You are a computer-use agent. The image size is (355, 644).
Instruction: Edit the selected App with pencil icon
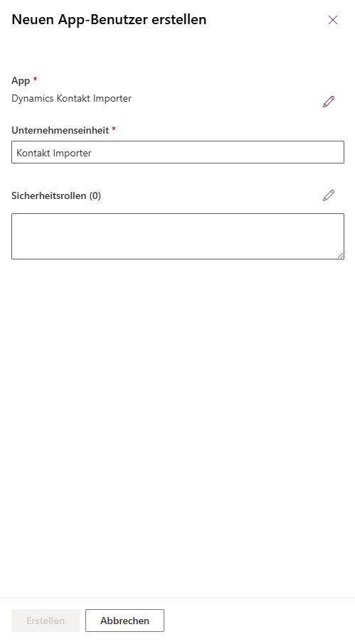coord(329,102)
